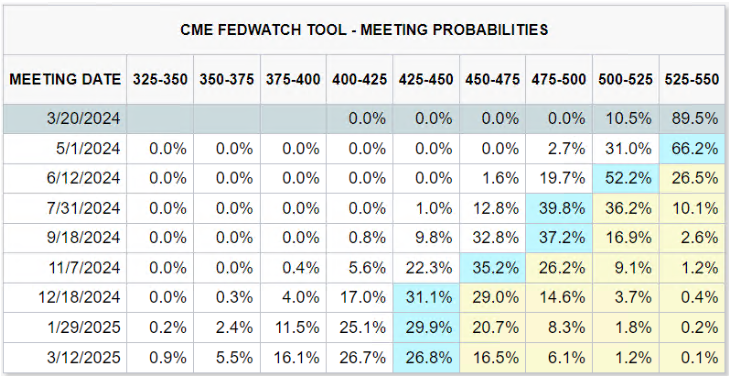Select the 52.2% cell in 6/12/2024 row

(625, 178)
